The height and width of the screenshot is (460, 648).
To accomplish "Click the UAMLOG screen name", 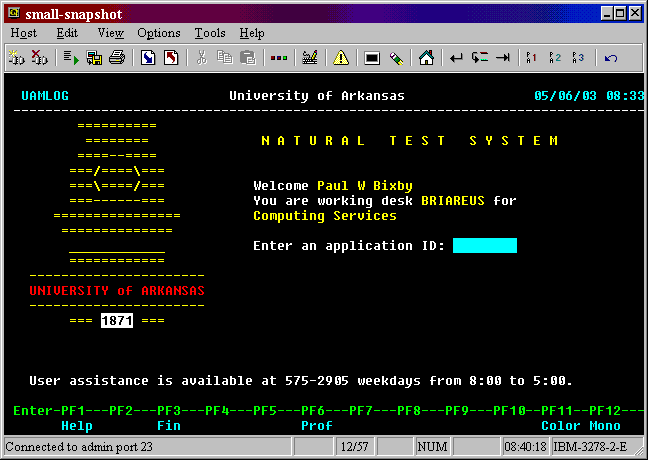I will pyautogui.click(x=45, y=96).
